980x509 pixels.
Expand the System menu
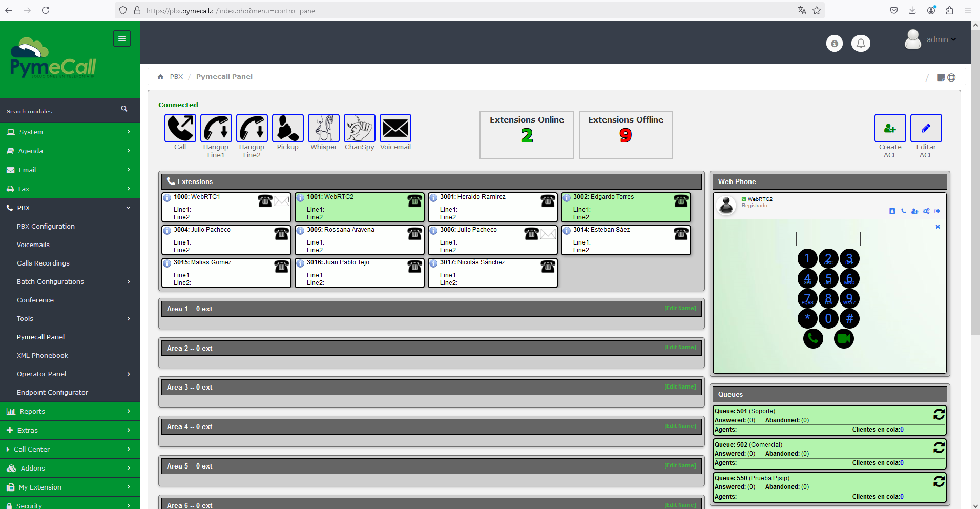coord(70,132)
